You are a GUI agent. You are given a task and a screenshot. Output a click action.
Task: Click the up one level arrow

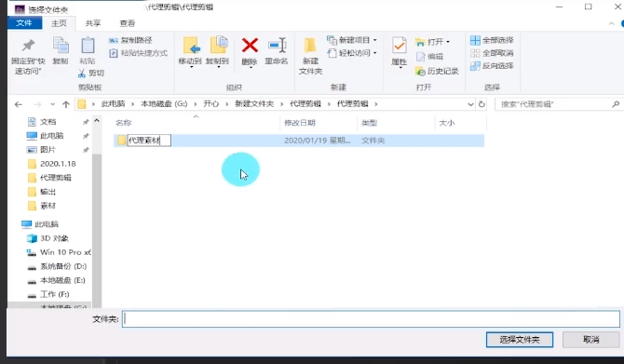[66, 104]
